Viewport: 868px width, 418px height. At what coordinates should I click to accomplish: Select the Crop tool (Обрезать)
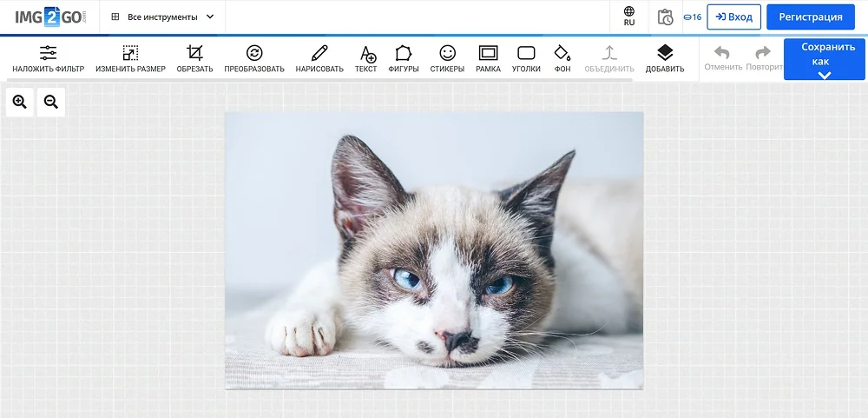(x=194, y=58)
